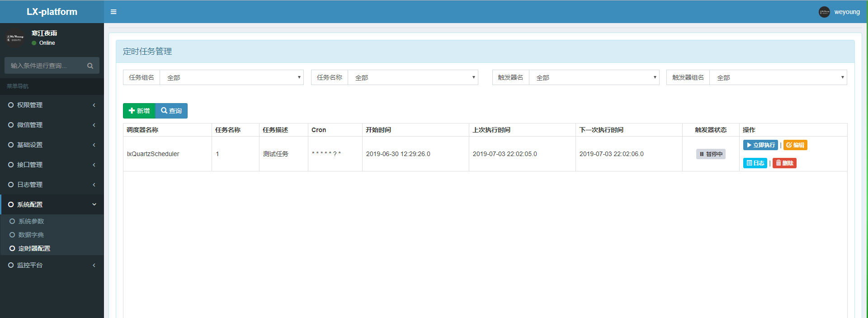This screenshot has height=318, width=868.
Task: Click the 2019-07-03 22:02:06.0 next run time
Action: [612, 154]
